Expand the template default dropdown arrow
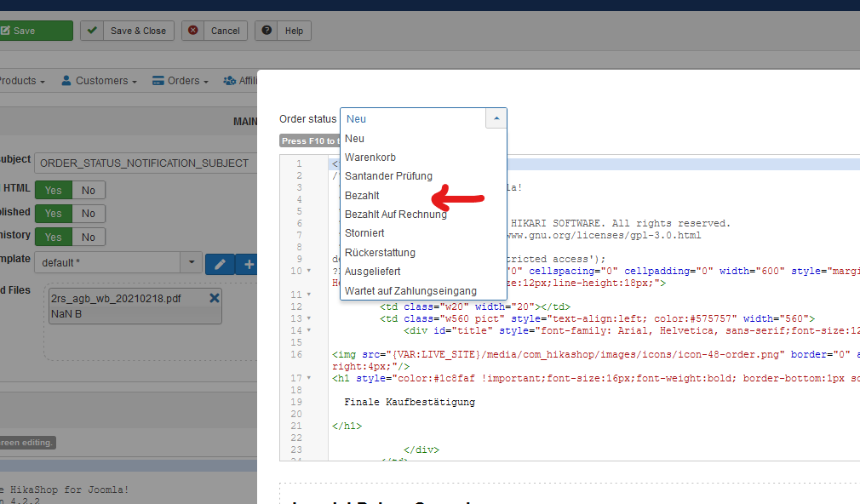The height and width of the screenshot is (504, 860). [x=192, y=264]
